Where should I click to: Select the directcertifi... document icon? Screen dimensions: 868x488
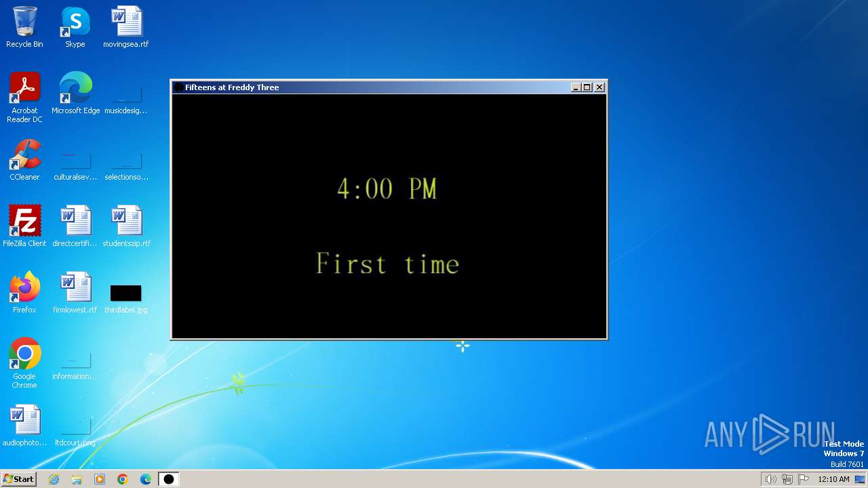point(75,226)
